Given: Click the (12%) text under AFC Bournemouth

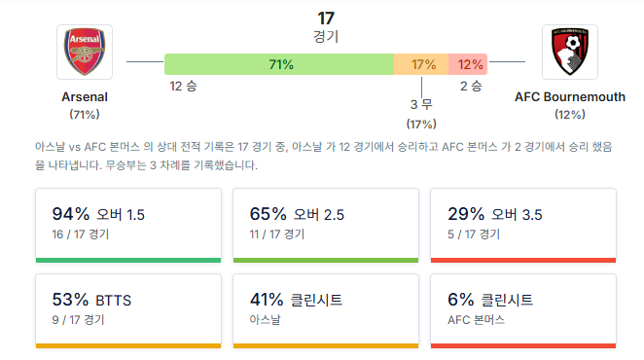Looking at the screenshot, I should [x=570, y=114].
